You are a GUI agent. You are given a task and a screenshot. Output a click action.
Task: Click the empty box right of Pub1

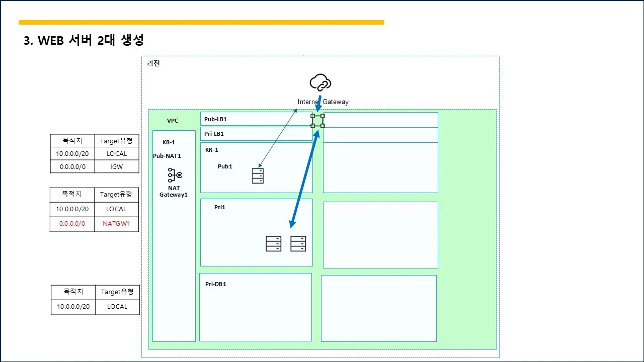tap(380, 167)
